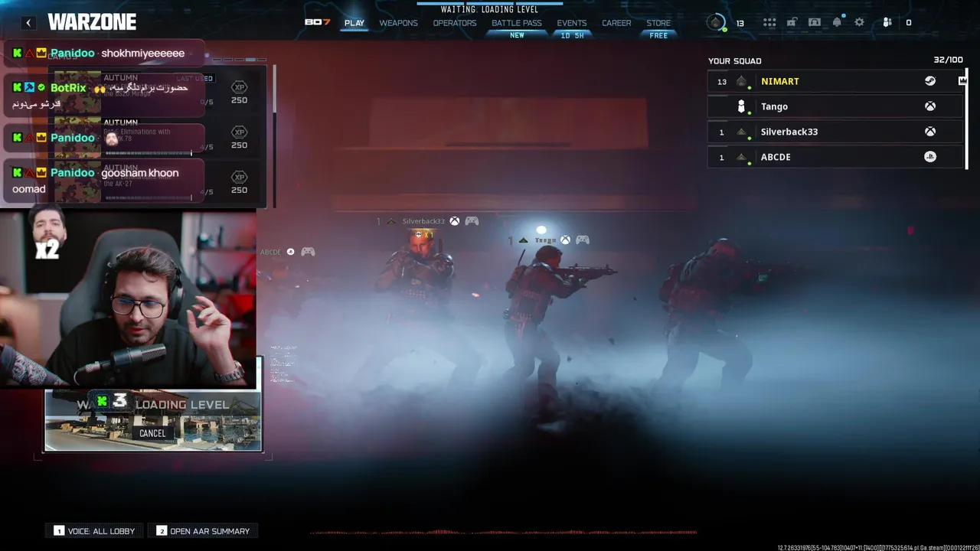Click the Xbox platform icon on Silverback33 row

point(929,132)
